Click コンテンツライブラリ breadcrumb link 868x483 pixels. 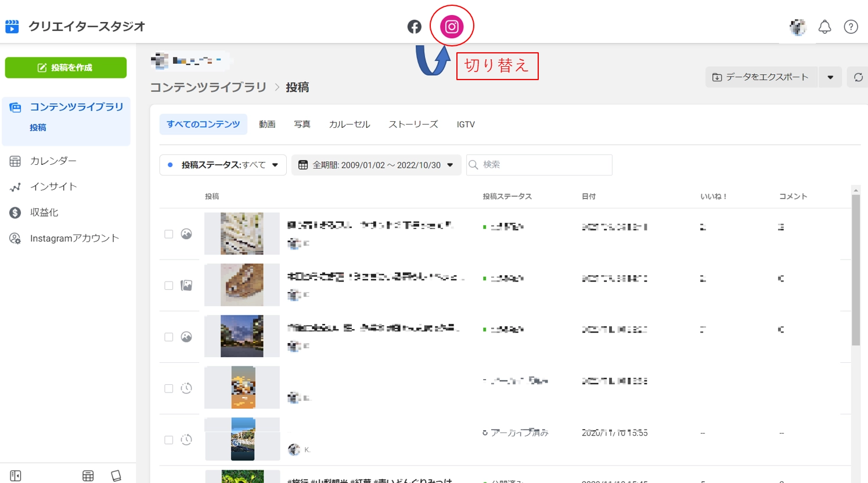[x=208, y=87]
